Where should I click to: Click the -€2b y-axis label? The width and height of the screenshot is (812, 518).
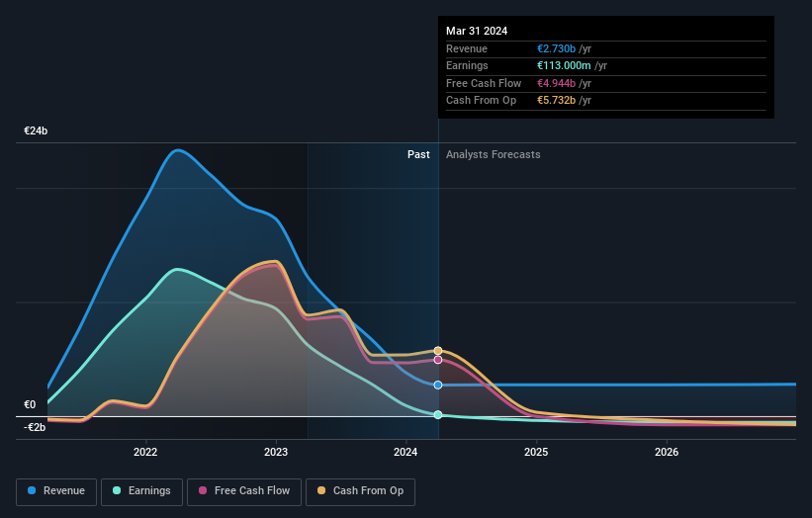[35, 427]
